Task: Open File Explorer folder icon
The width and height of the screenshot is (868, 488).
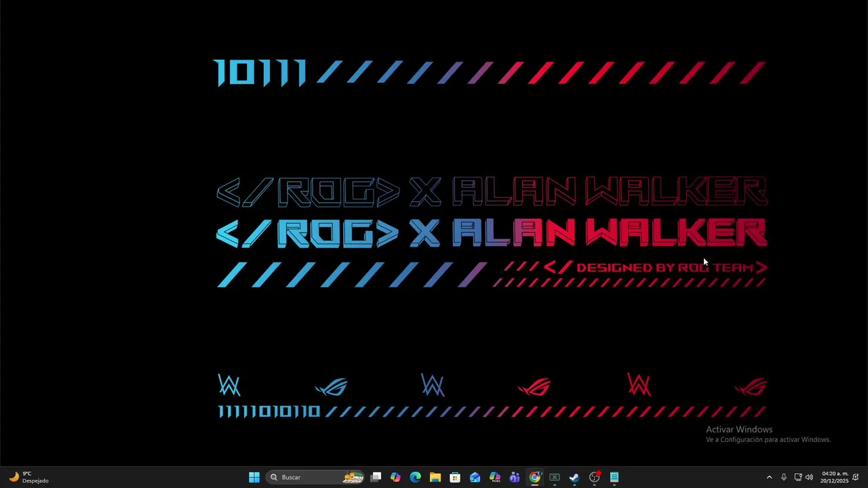Action: pyautogui.click(x=435, y=477)
